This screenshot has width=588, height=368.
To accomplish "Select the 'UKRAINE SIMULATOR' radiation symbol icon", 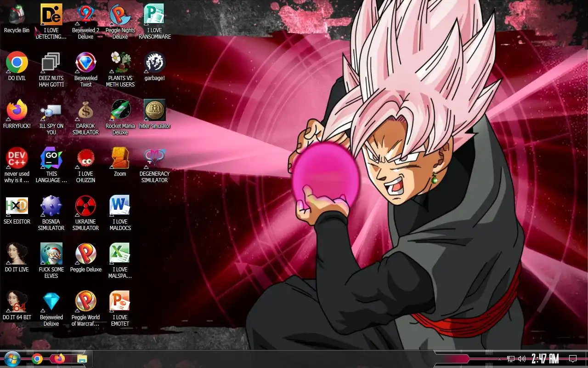I will click(85, 213).
